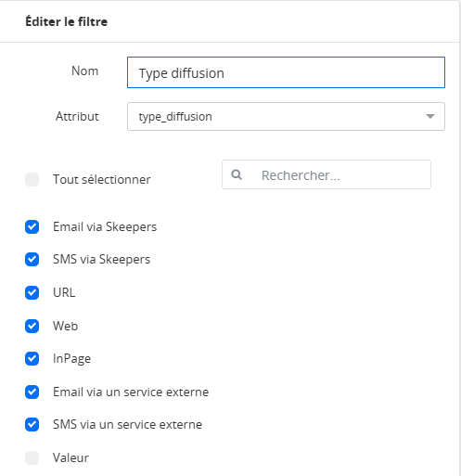Image resolution: width=461 pixels, height=476 pixels.
Task: Click the Valeur label text
Action: coord(70,457)
